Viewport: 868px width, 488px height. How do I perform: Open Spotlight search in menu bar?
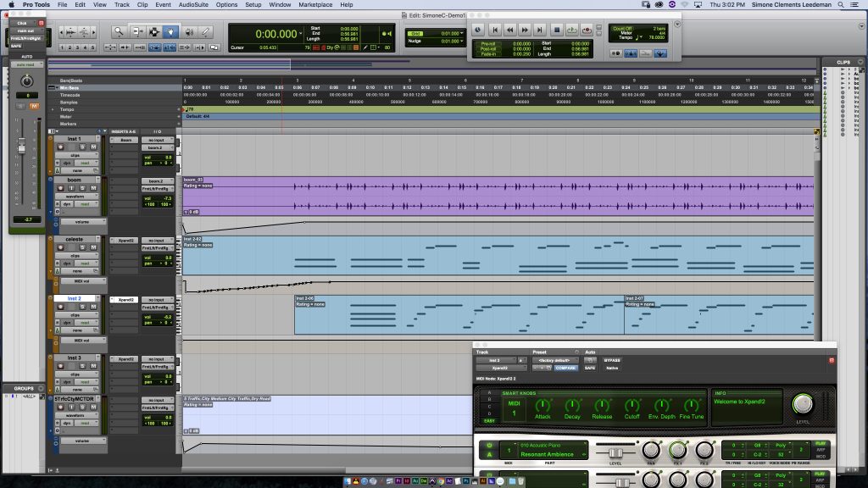coord(841,4)
